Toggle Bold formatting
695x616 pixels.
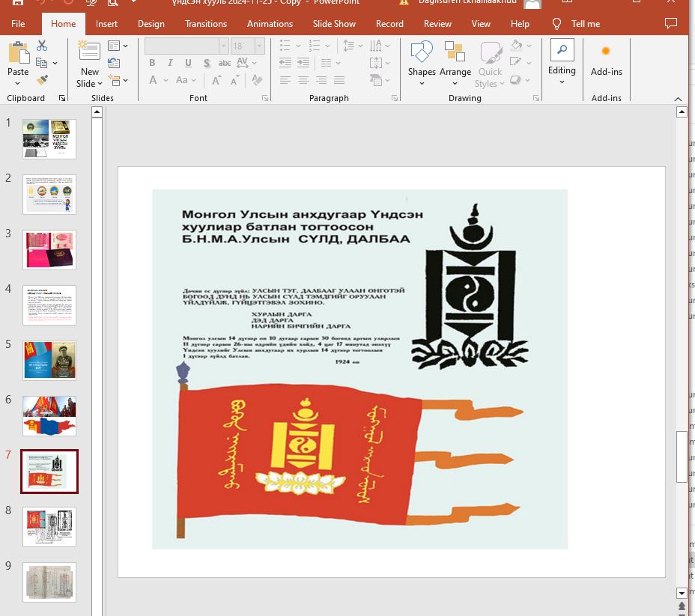click(x=154, y=63)
